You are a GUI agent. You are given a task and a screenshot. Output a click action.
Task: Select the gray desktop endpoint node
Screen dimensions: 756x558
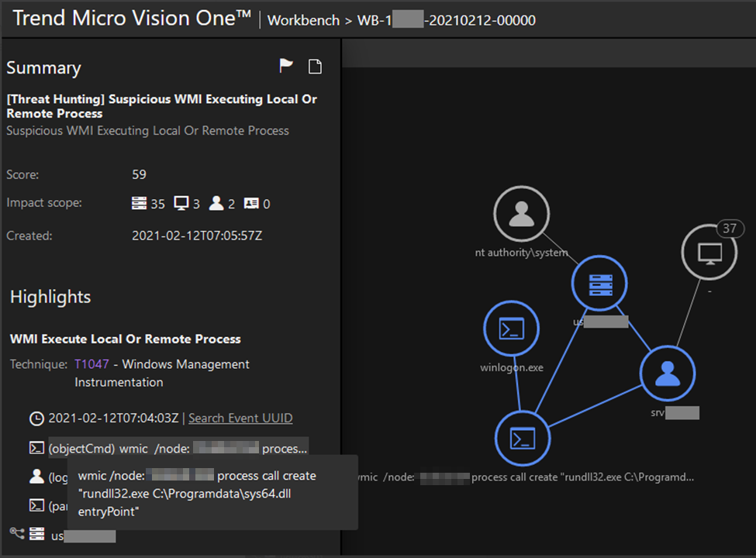tap(709, 253)
